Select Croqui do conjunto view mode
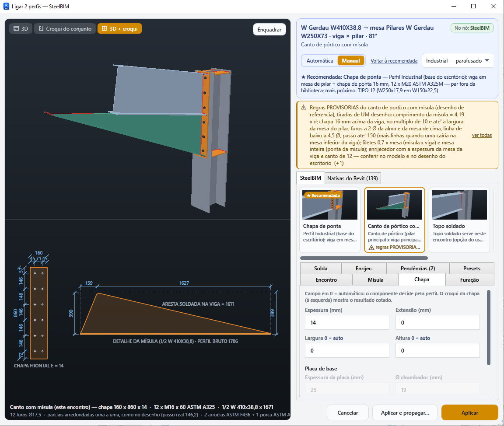 click(65, 28)
